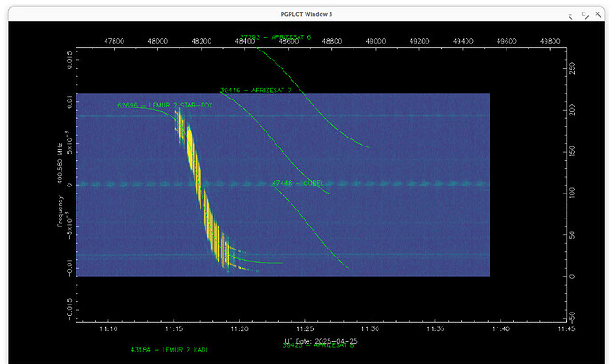This screenshot has width=613, height=364.
Task: Click the 11:10 time tick label
Action: [108, 328]
